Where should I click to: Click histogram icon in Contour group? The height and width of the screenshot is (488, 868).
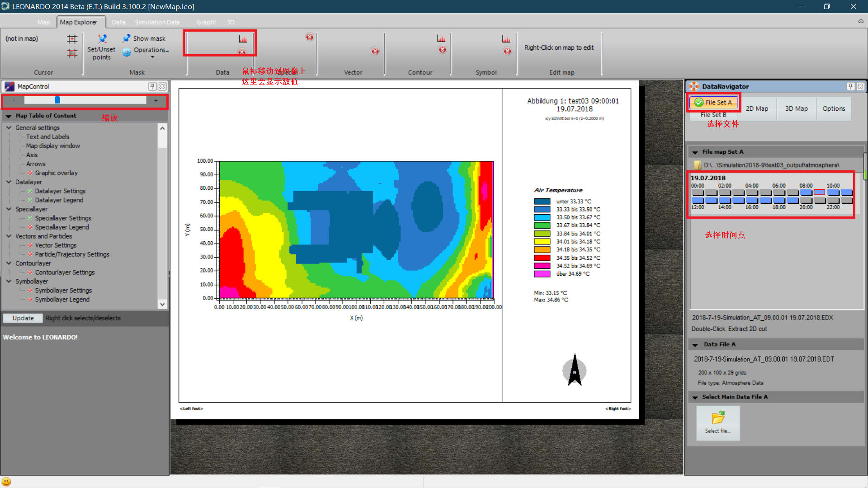click(x=441, y=39)
